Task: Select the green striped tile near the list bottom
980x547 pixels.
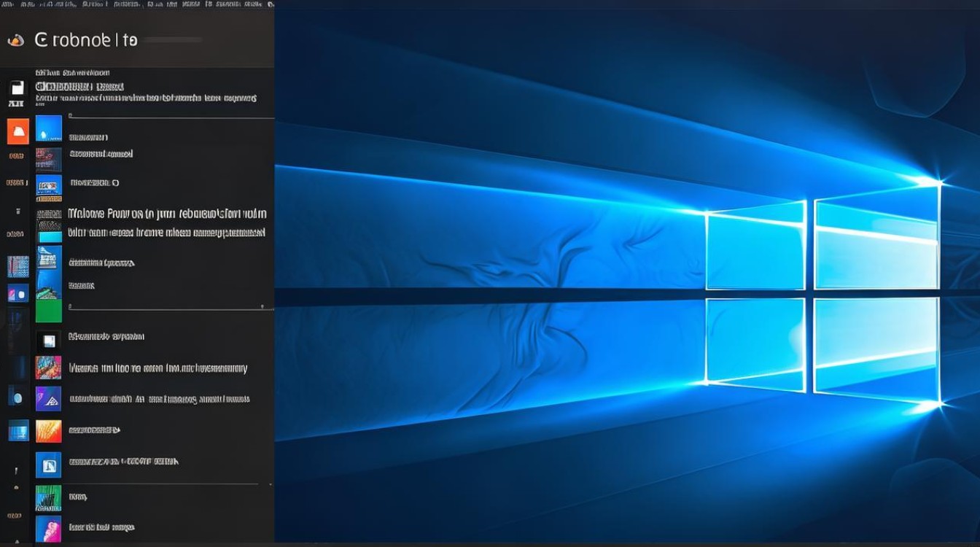Action: 48,497
